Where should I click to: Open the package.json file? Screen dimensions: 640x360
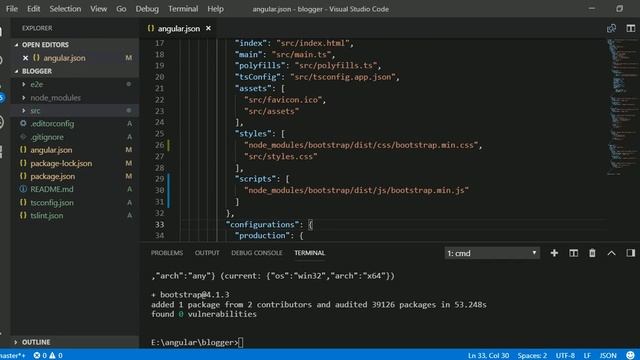click(76, 176)
